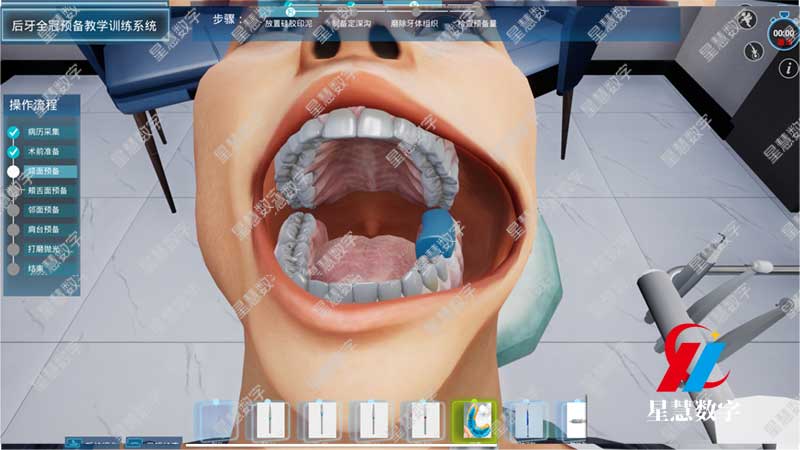
Task: Select the third bur tool slot
Action: pos(370,421)
